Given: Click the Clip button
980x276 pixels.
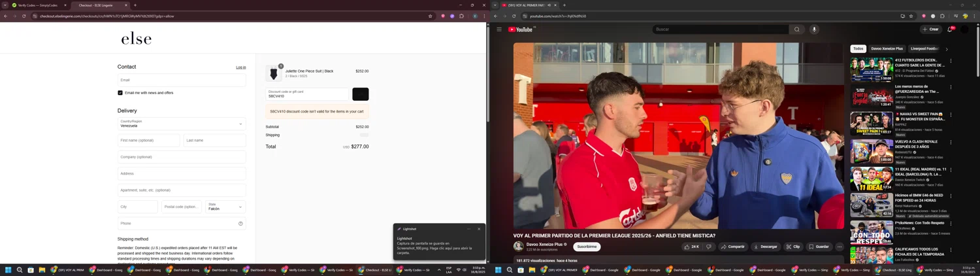Looking at the screenshot, I should coord(793,247).
